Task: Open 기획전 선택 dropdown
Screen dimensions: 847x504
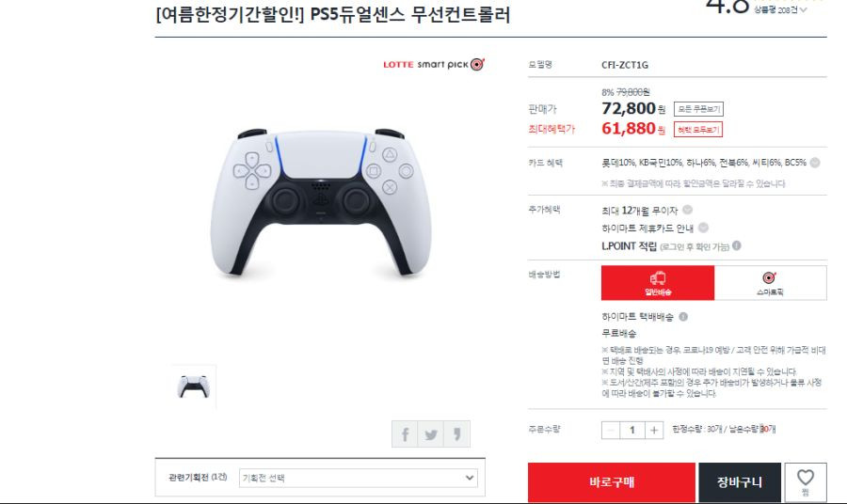Action: [x=359, y=478]
